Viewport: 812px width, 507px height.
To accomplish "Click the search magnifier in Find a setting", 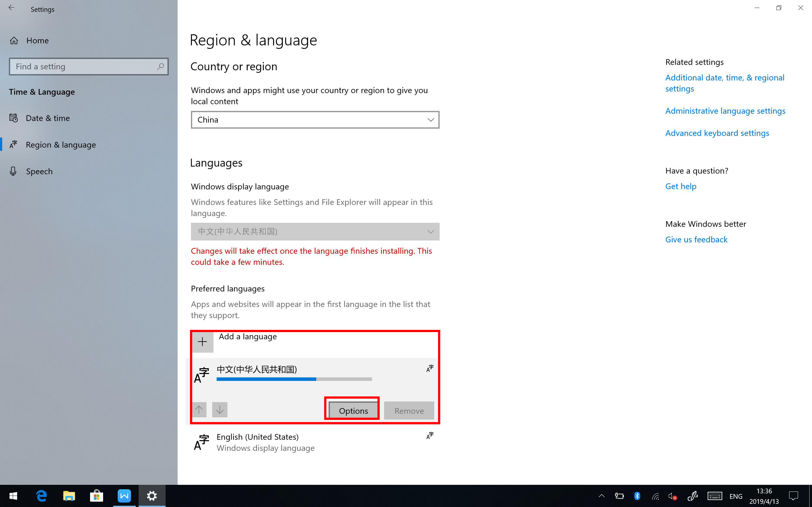I will click(160, 67).
